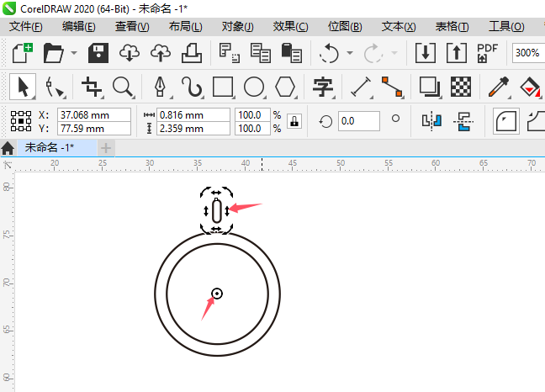This screenshot has height=392, width=545.
Task: Mirror the object vertically
Action: (x=463, y=121)
